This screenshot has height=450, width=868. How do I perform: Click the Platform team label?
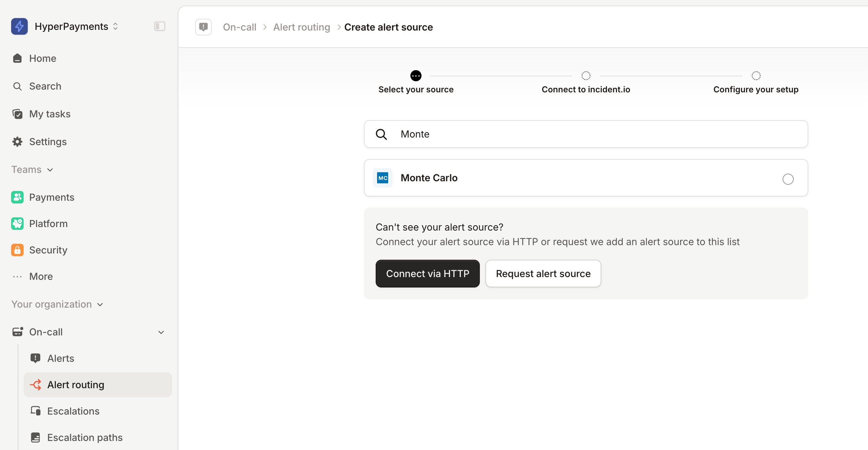pos(48,224)
